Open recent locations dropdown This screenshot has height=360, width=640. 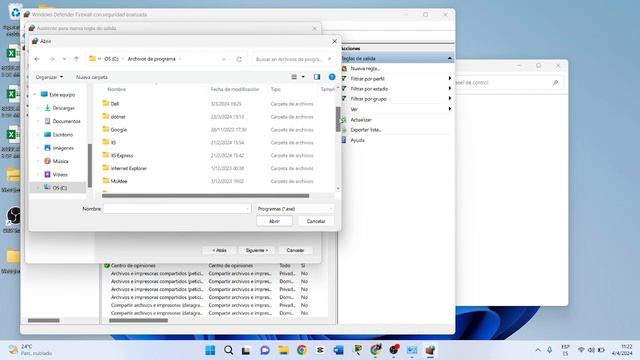click(64, 59)
